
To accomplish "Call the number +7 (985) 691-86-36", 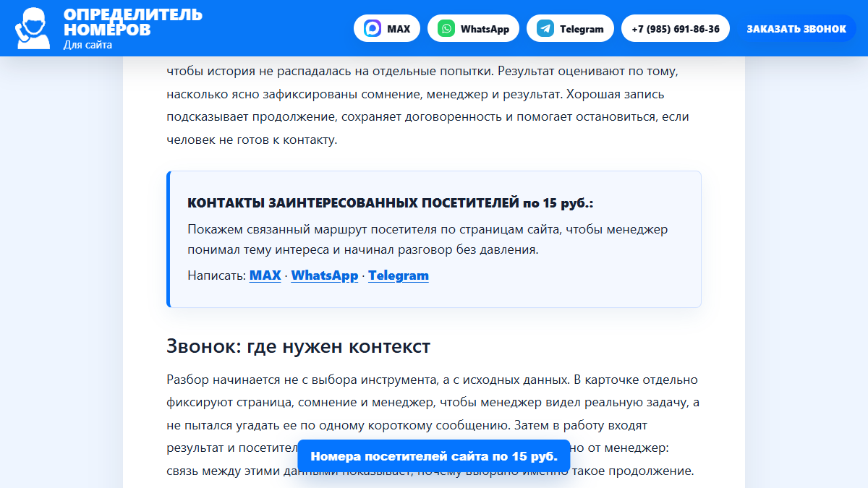I will click(x=676, y=29).
